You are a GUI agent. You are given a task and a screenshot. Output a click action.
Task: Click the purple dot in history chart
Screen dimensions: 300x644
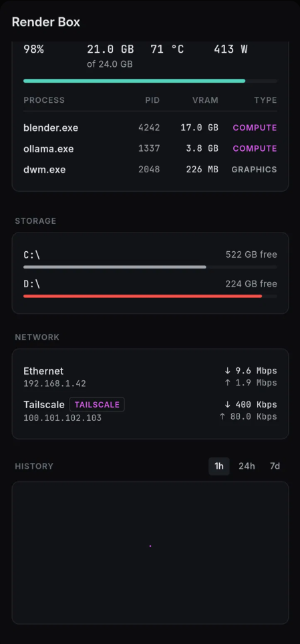click(x=150, y=546)
